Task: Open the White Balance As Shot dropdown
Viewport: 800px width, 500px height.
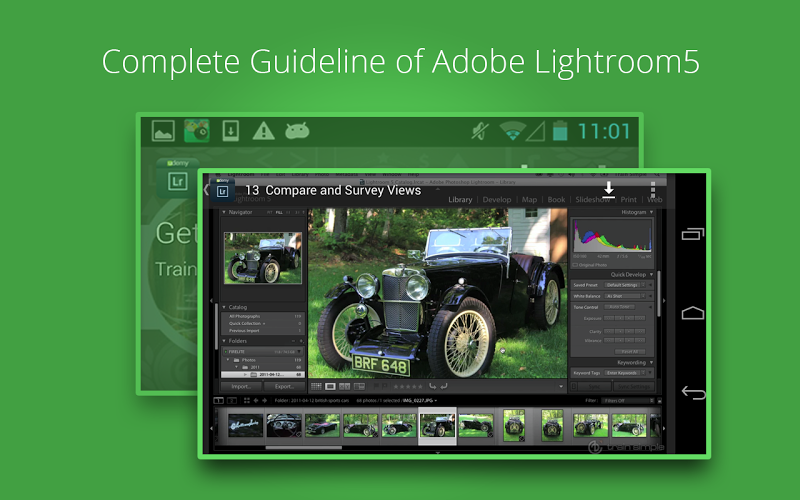Action: tap(625, 296)
